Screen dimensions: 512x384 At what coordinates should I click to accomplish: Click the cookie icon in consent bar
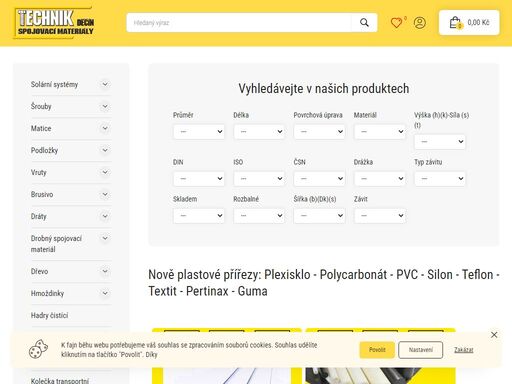tap(38, 349)
